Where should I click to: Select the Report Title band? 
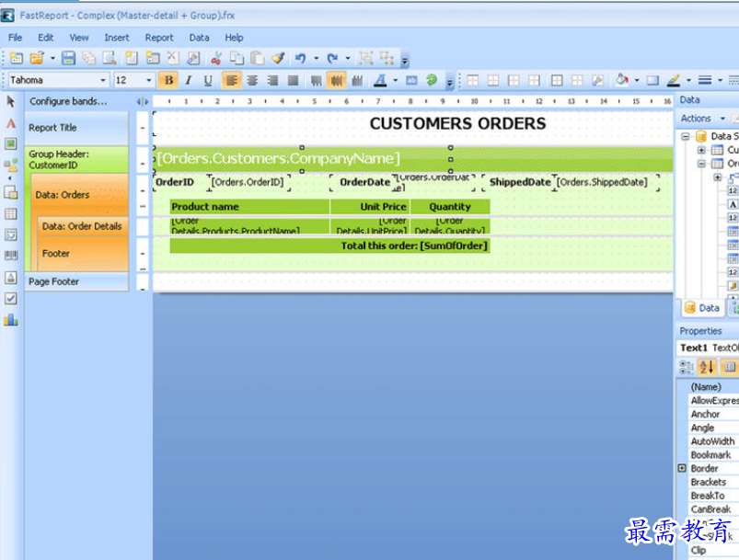point(76,128)
